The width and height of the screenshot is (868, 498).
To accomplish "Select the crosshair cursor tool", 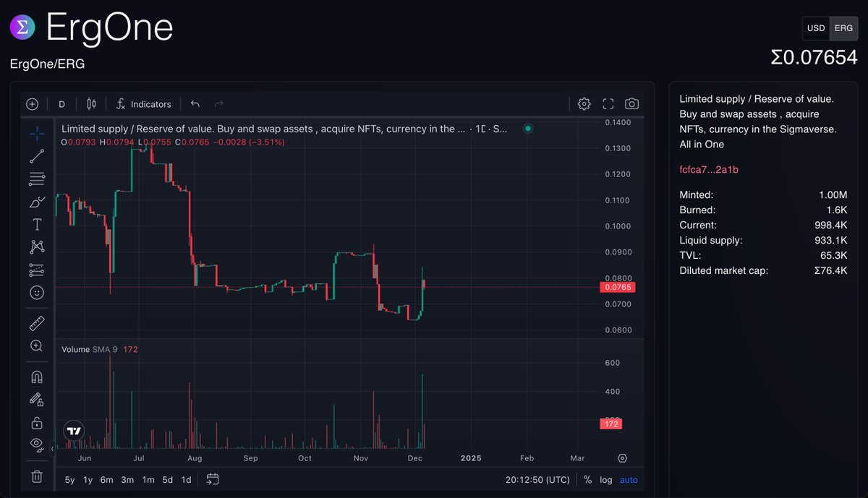I will (x=37, y=132).
